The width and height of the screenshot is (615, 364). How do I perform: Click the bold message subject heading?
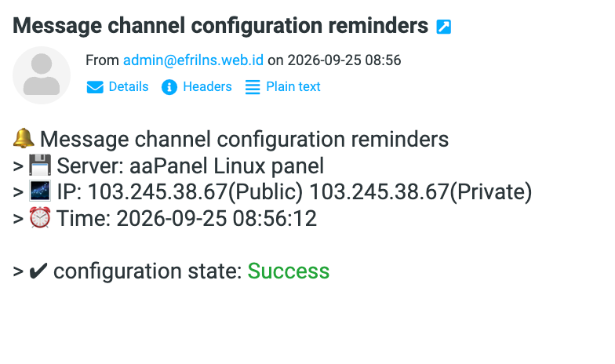click(x=220, y=26)
